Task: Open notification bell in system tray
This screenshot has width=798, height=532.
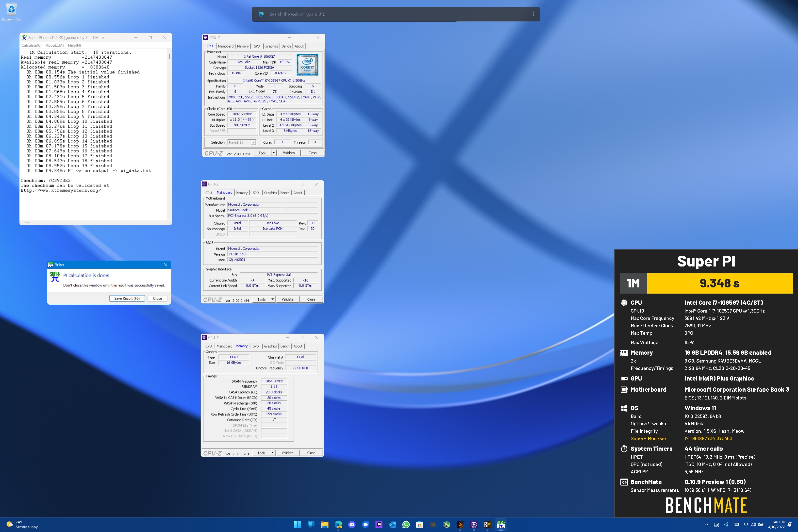Action: [790, 525]
